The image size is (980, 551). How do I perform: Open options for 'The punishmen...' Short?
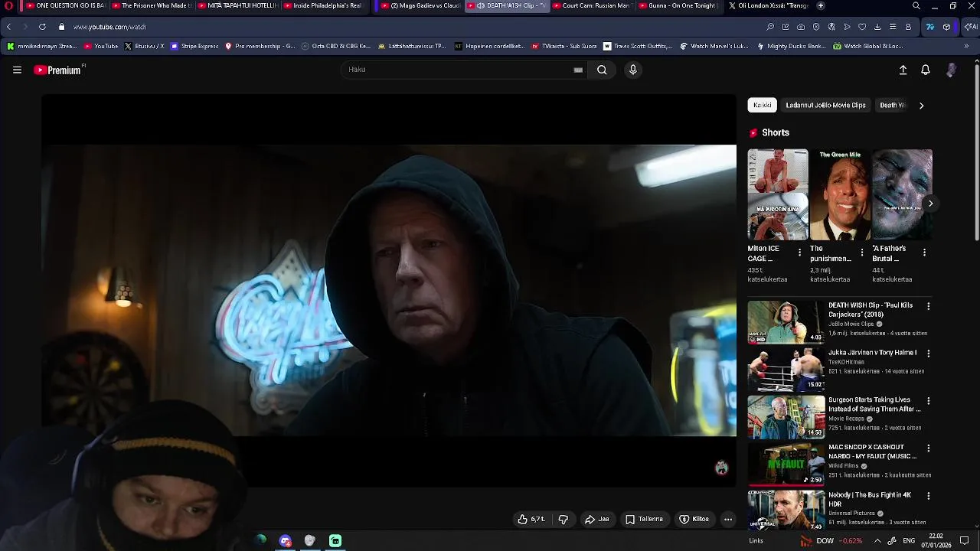coord(862,253)
